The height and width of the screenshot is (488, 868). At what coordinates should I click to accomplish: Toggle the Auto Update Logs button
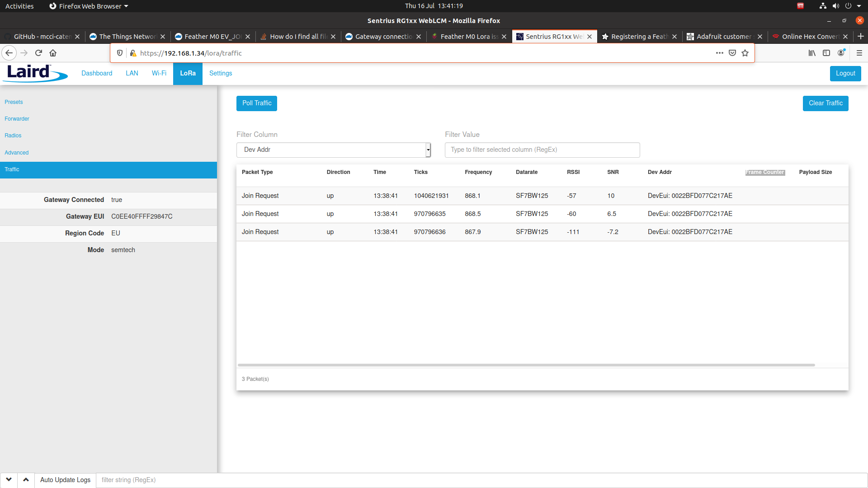click(x=65, y=480)
